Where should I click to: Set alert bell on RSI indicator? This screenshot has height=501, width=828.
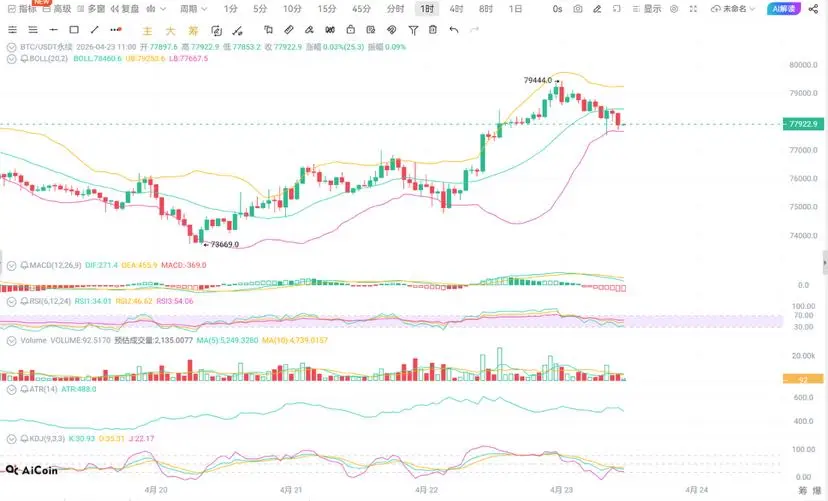[x=24, y=301]
